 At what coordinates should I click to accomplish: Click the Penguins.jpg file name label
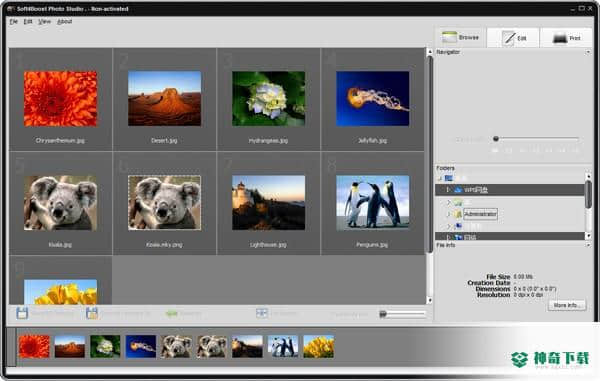point(372,244)
